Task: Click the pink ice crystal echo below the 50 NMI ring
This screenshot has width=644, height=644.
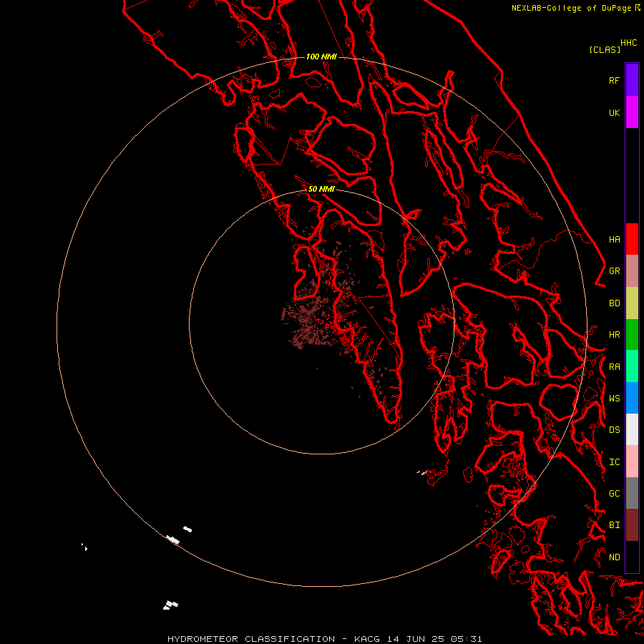Action: pyautogui.click(x=423, y=473)
